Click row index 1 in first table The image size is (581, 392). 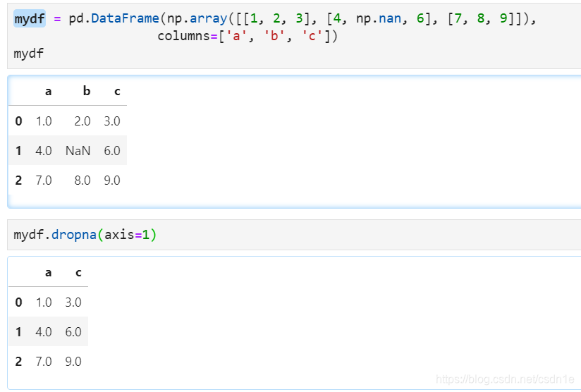18,151
